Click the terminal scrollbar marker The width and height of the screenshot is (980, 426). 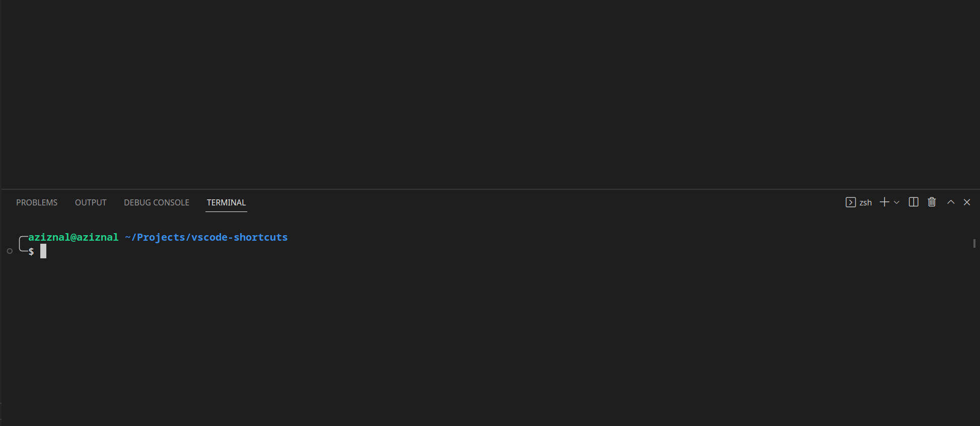point(974,244)
